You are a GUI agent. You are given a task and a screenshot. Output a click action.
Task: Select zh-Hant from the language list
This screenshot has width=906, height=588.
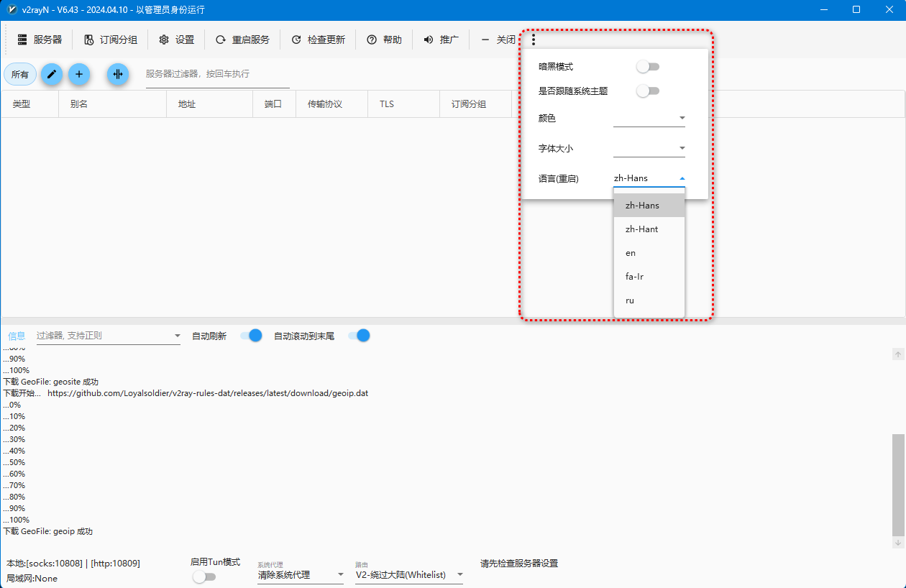click(641, 229)
